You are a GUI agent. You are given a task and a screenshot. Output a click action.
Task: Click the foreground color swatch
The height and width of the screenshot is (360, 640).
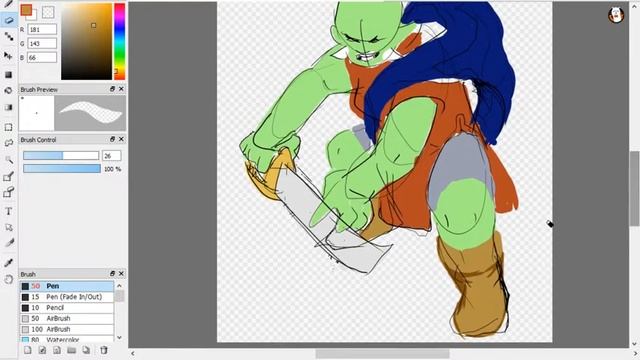(26, 10)
